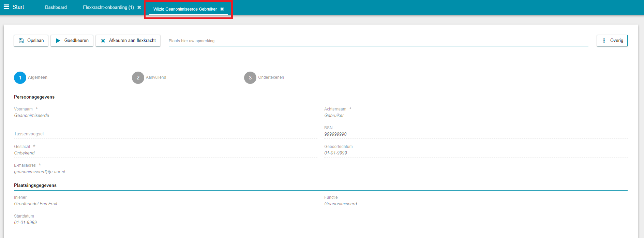Approve with the Goedkeuren button label
This screenshot has width=644, height=238.
[76, 40]
